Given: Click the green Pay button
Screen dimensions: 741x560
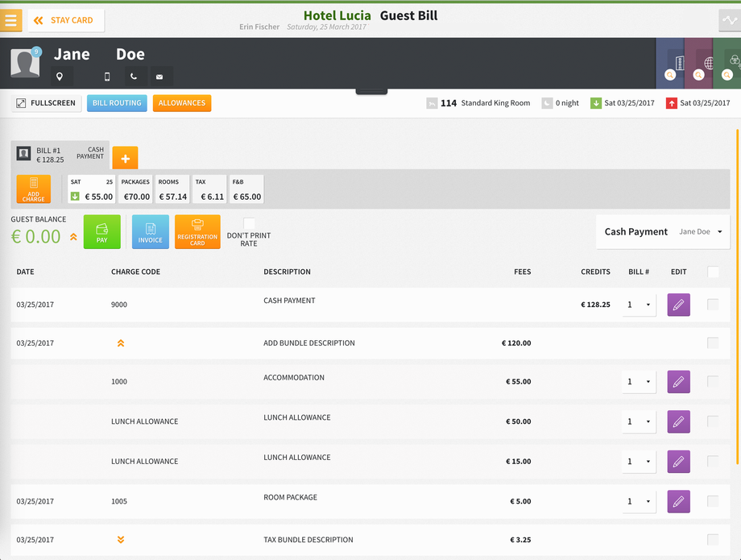Looking at the screenshot, I should 102,231.
